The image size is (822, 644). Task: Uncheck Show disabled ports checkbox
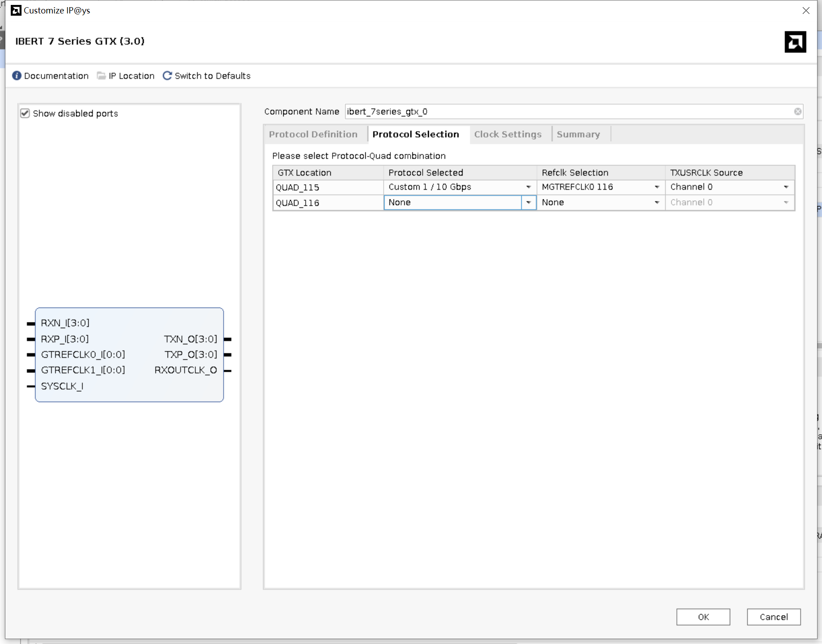pyautogui.click(x=25, y=113)
